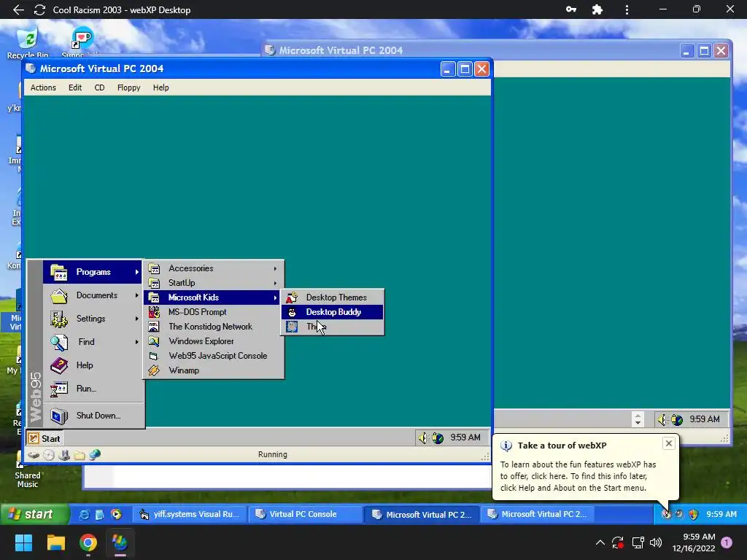The width and height of the screenshot is (747, 560).
Task: Open the Shared Music desktop folder
Action: coord(28,470)
